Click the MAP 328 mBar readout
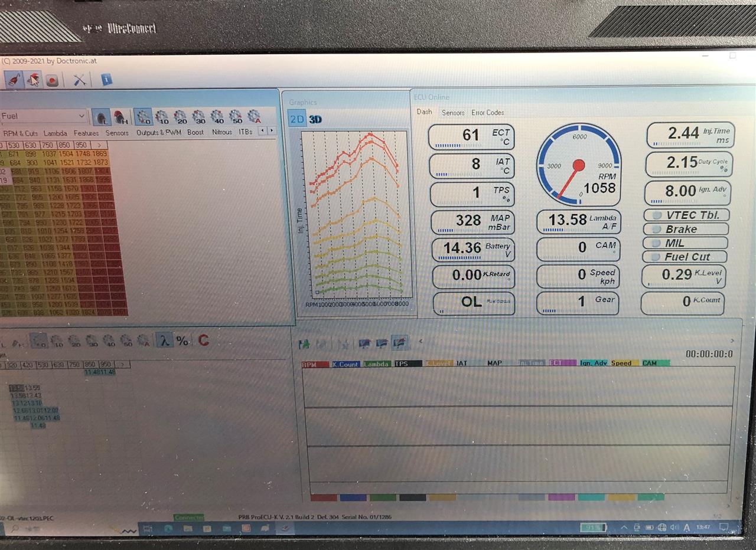Viewport: 756px width, 550px height. 472,222
